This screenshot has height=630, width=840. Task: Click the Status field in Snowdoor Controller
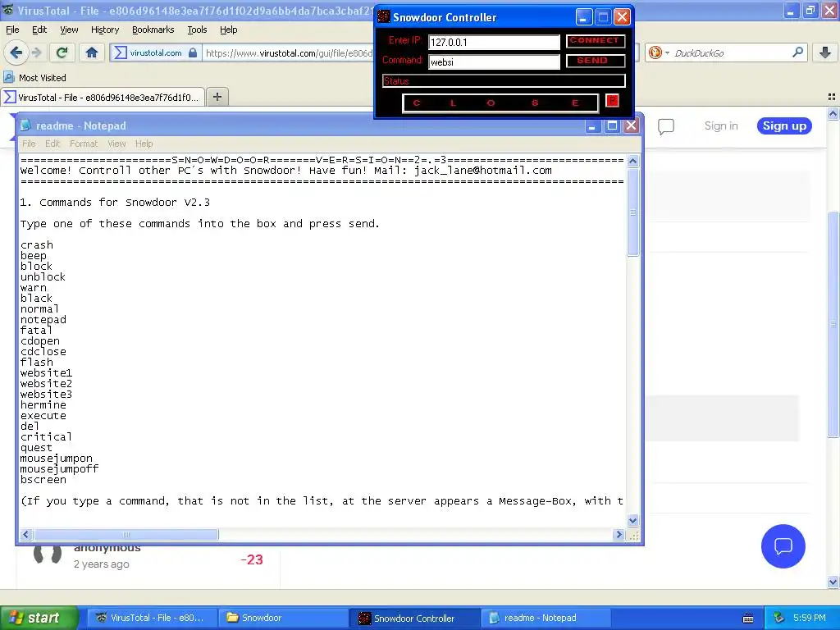[x=504, y=81]
